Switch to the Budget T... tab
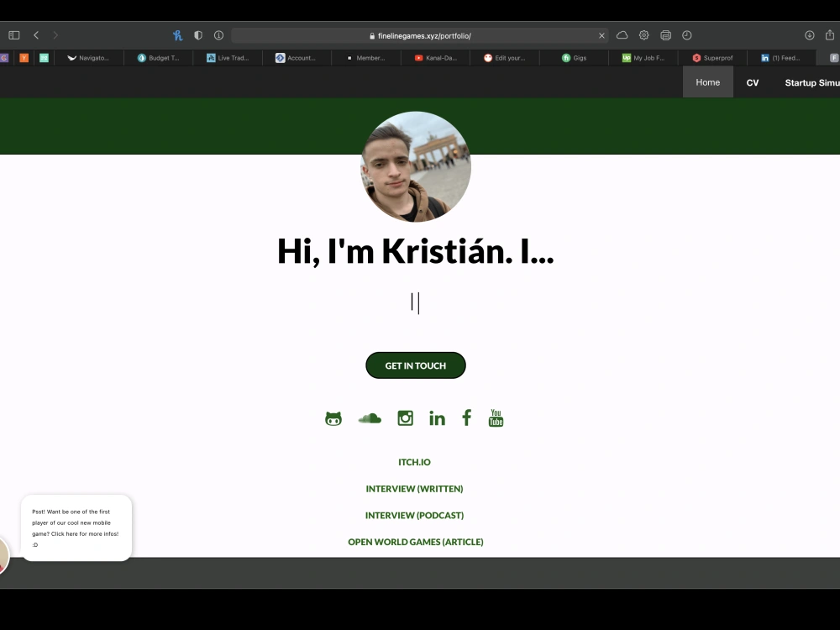Screen dimensions: 840x630 pyautogui.click(x=158, y=58)
